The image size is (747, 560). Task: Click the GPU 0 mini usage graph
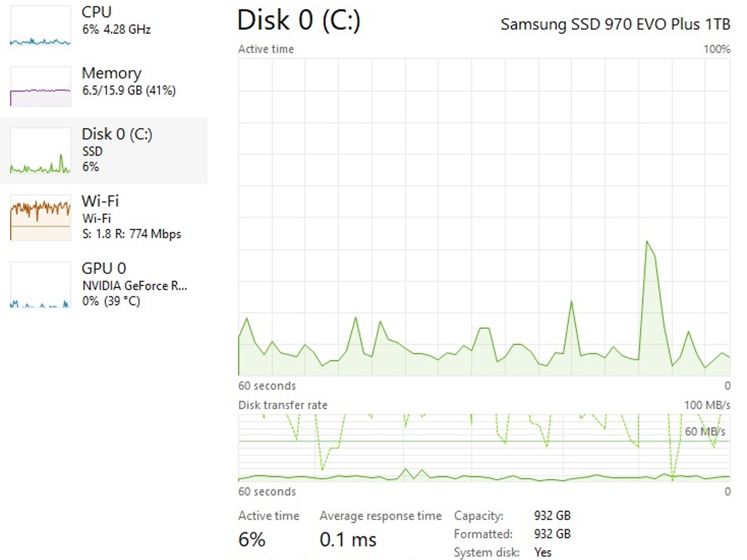tap(40, 285)
